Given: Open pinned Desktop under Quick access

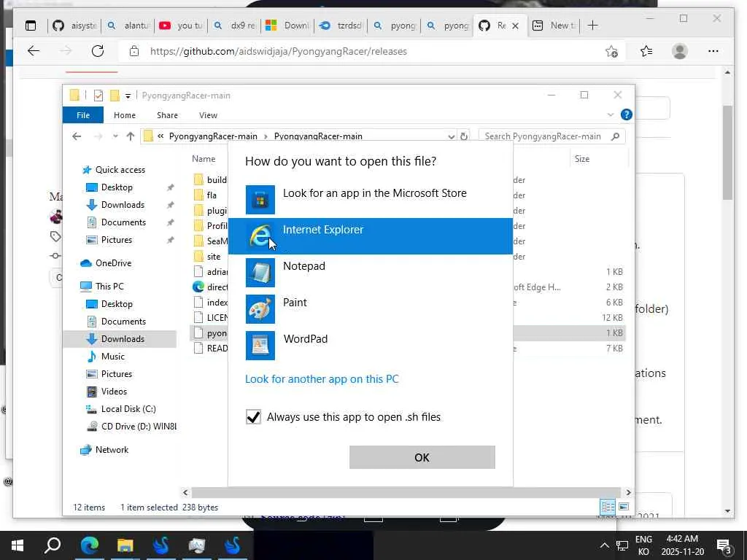Looking at the screenshot, I should (117, 187).
